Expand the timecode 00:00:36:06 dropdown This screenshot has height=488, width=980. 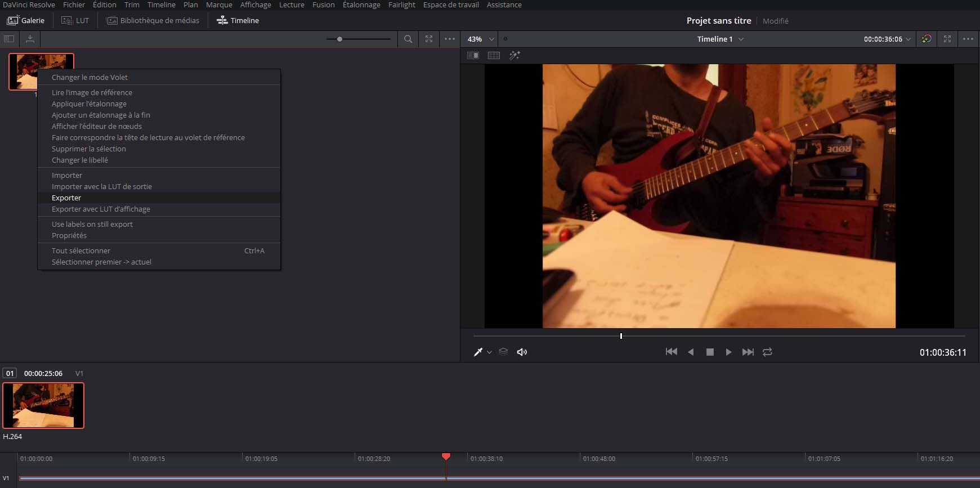pyautogui.click(x=908, y=39)
